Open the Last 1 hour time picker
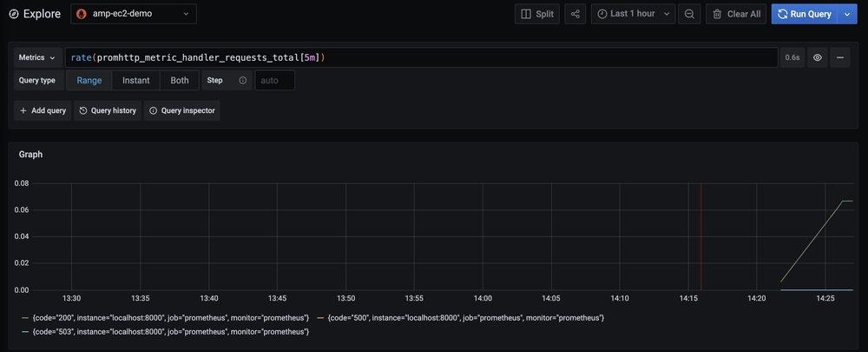Screen dimensions: 868x352 point(633,14)
